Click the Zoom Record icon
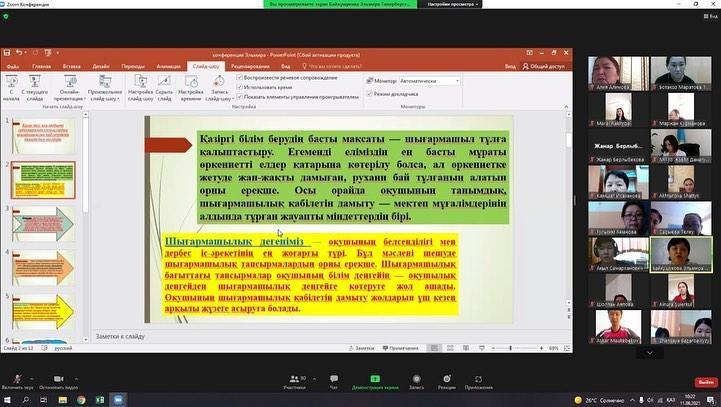The height and width of the screenshot is (407, 721). pyautogui.click(x=416, y=378)
